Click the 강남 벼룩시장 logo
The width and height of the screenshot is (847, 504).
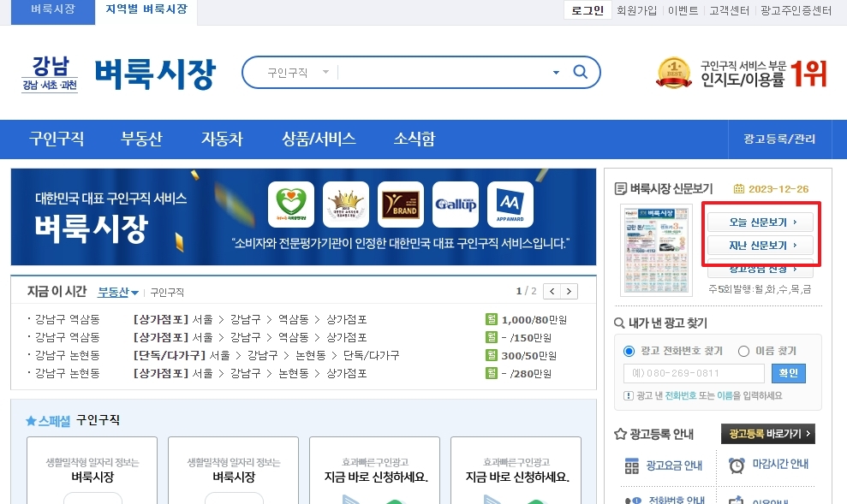119,74
